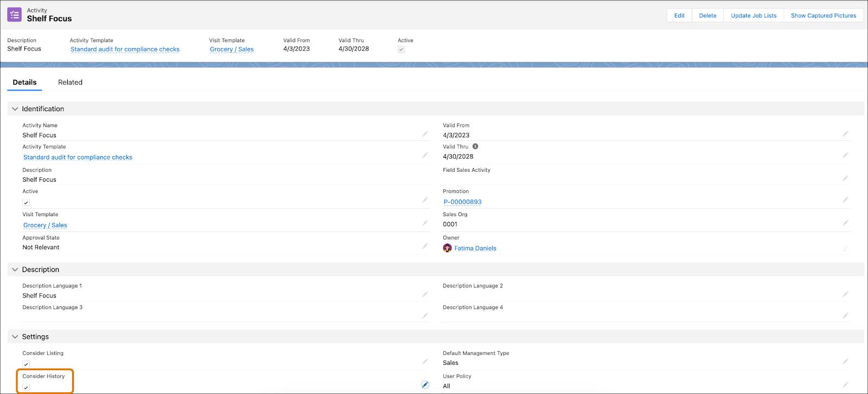Click Shelf Focus under Activity Name
Image resolution: width=868 pixels, height=394 pixels.
(39, 135)
